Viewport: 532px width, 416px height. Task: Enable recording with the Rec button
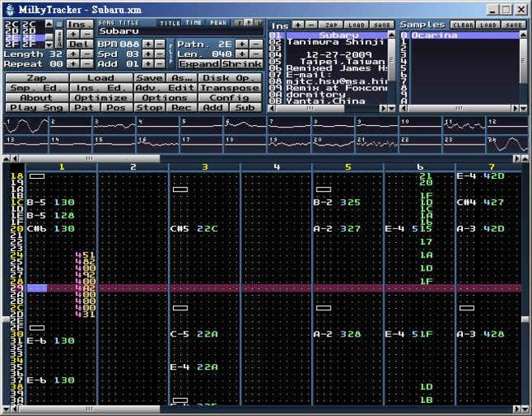coord(181,107)
